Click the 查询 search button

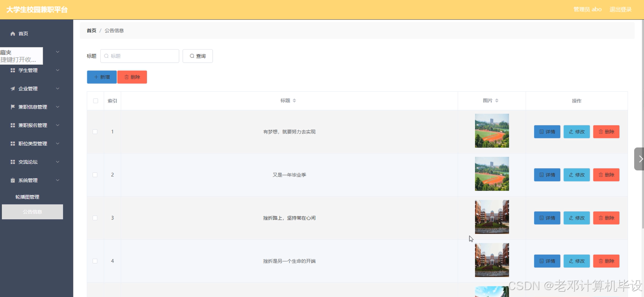[197, 56]
